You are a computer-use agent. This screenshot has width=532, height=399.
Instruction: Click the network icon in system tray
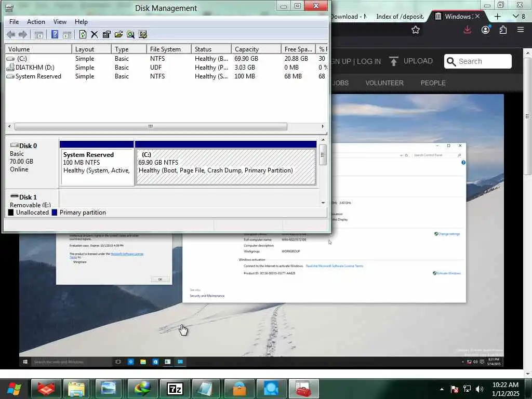point(467,389)
